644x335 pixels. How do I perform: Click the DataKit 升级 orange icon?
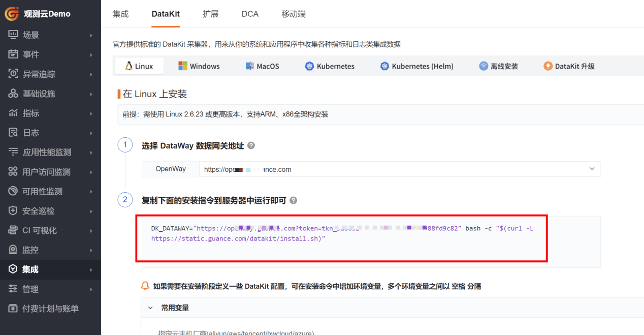pyautogui.click(x=548, y=66)
